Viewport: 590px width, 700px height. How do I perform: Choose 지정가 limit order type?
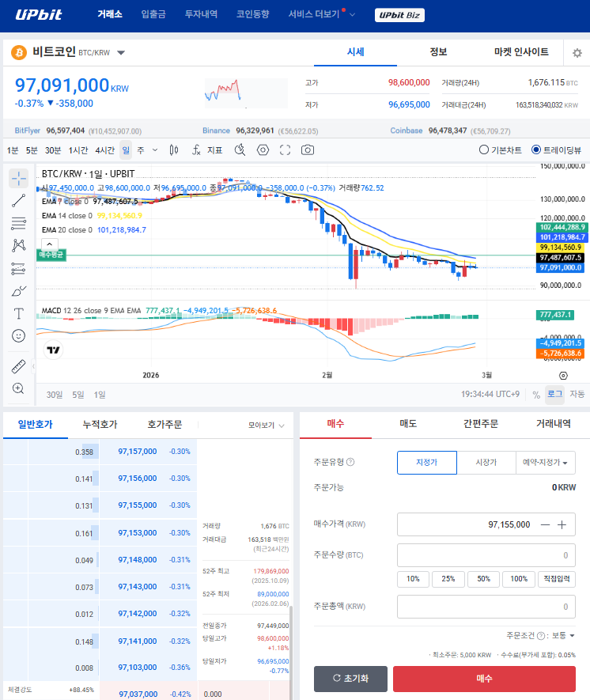coord(426,463)
